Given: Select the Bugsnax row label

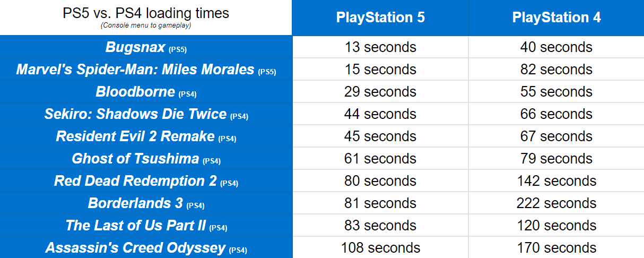Looking at the screenshot, I should 146,47.
